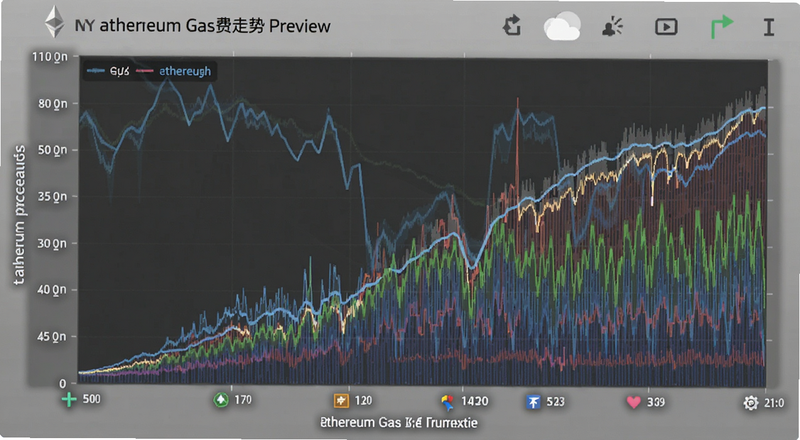800x440 pixels.
Task: Click the person with sparkle icon
Action: (612, 27)
